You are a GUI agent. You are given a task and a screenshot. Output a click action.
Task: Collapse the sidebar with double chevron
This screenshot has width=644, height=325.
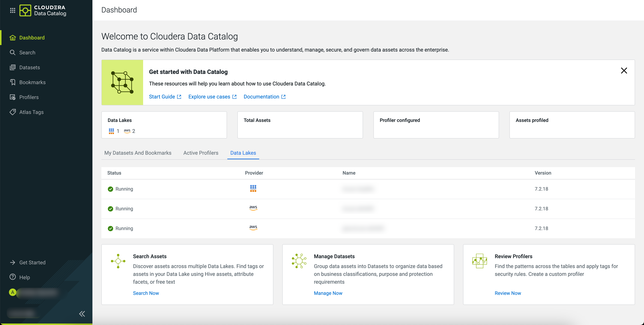click(82, 314)
